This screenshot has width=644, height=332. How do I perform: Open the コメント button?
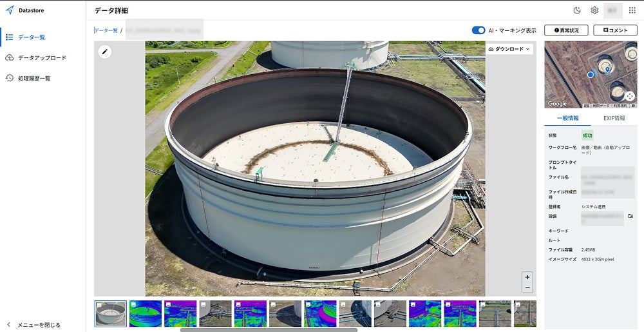[x=615, y=30]
